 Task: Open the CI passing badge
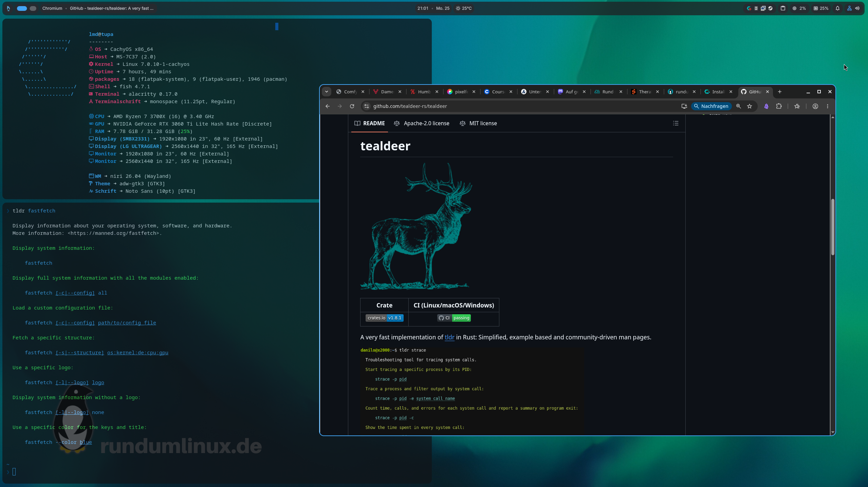[x=454, y=318]
